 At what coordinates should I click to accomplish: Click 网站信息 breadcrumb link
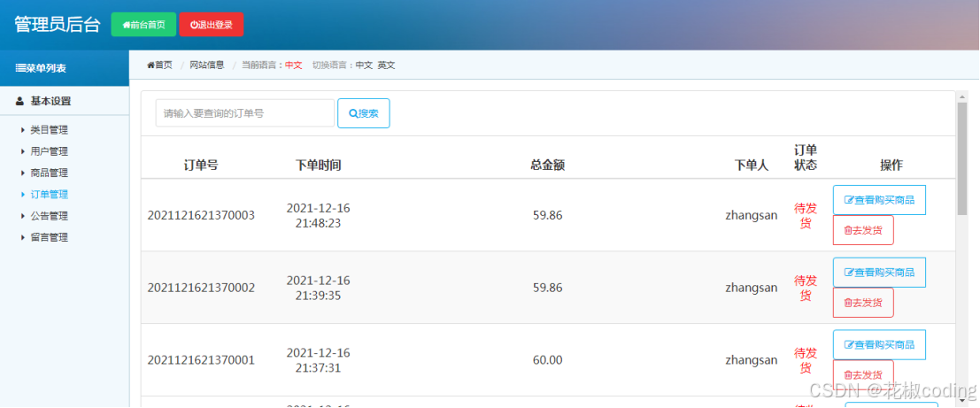(207, 65)
